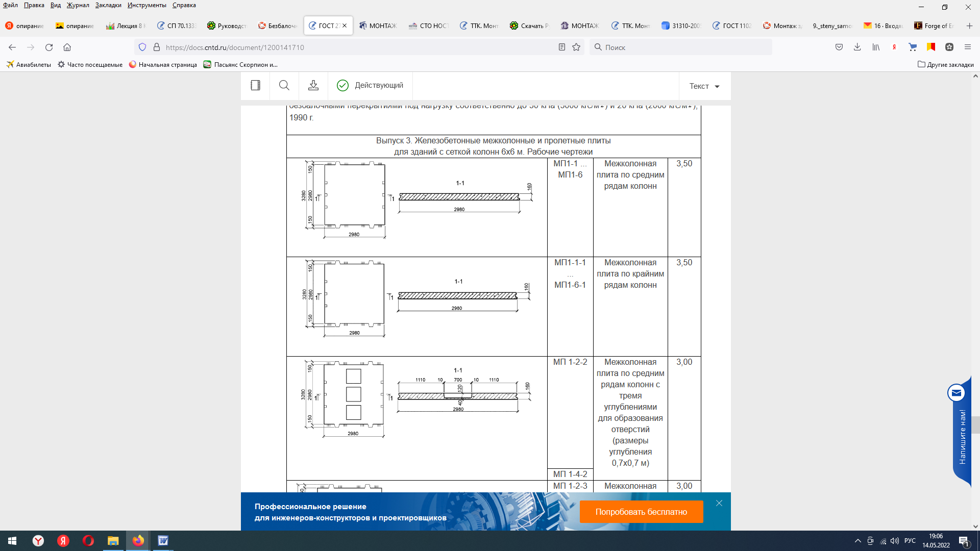Go forward to the next page
The image size is (980, 551).
pyautogui.click(x=31, y=47)
